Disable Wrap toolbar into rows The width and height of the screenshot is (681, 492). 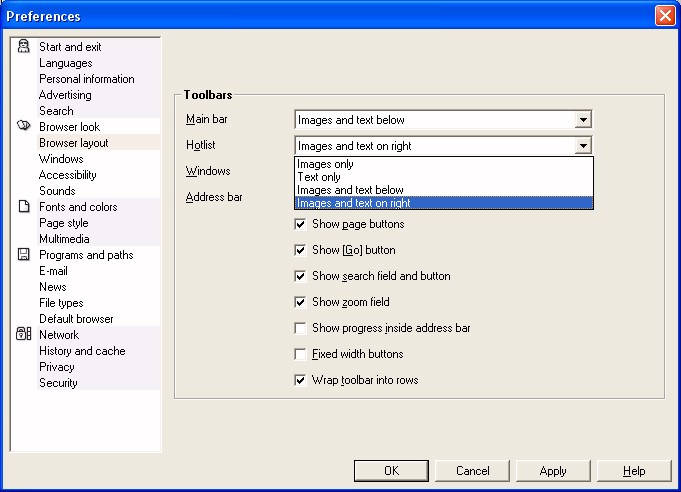tap(301, 380)
